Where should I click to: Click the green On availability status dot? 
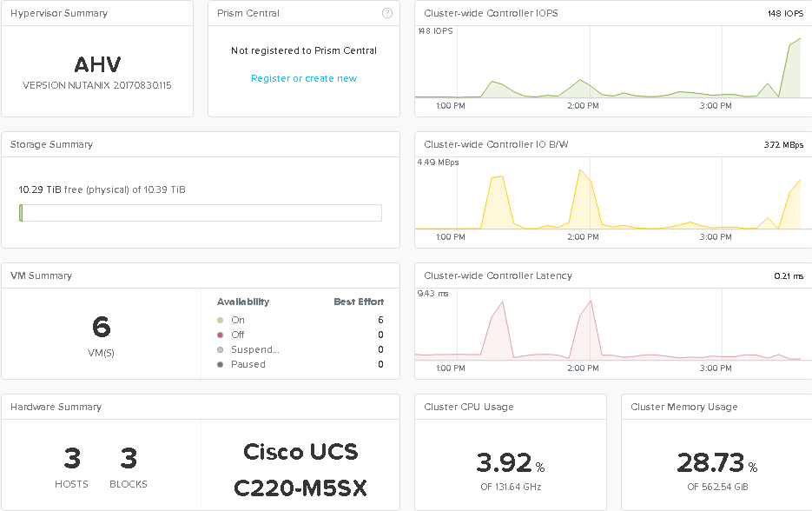[221, 320]
